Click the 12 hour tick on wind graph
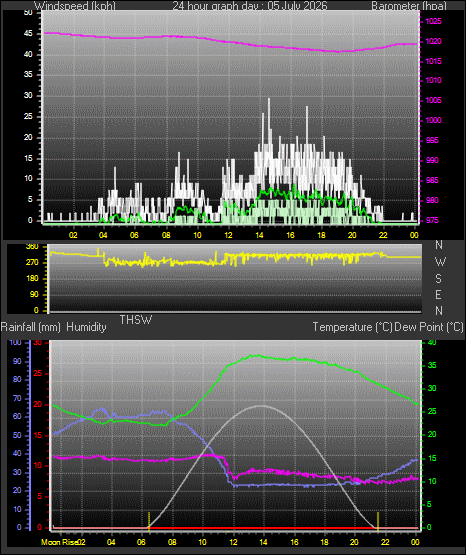The image size is (466, 555). coord(229,235)
